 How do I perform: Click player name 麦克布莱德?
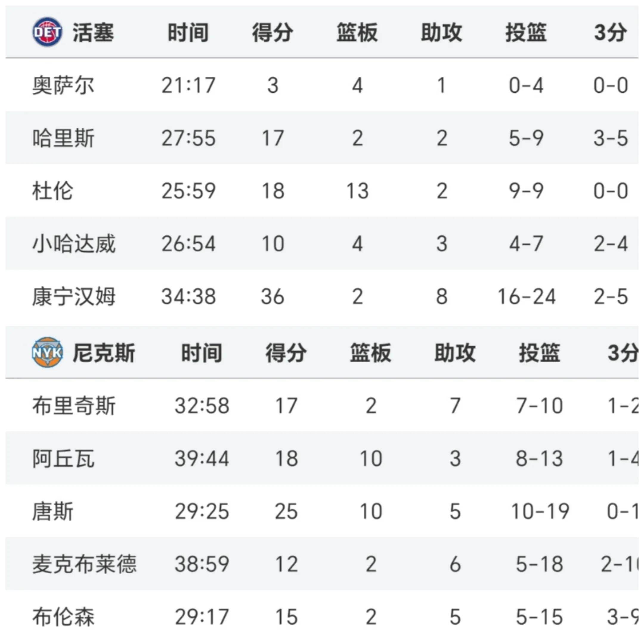(x=84, y=564)
